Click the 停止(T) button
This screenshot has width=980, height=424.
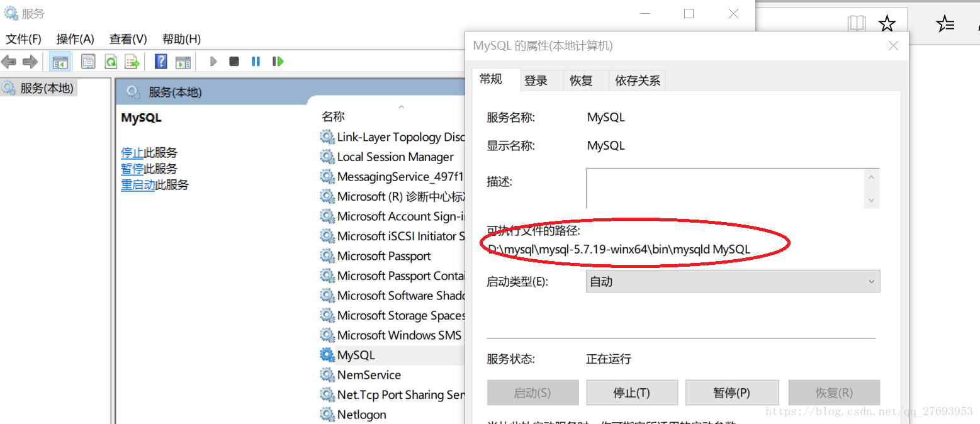[632, 393]
